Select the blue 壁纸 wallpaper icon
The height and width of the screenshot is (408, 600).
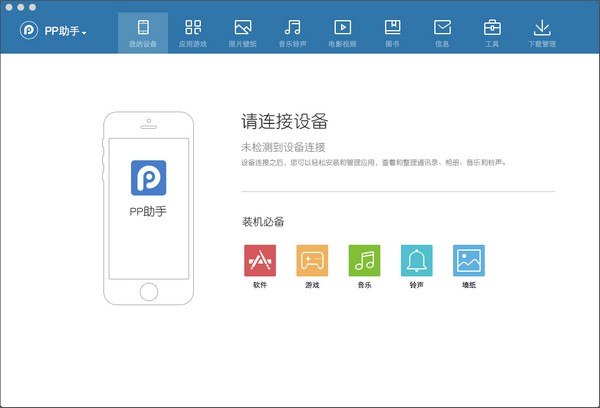click(x=469, y=260)
